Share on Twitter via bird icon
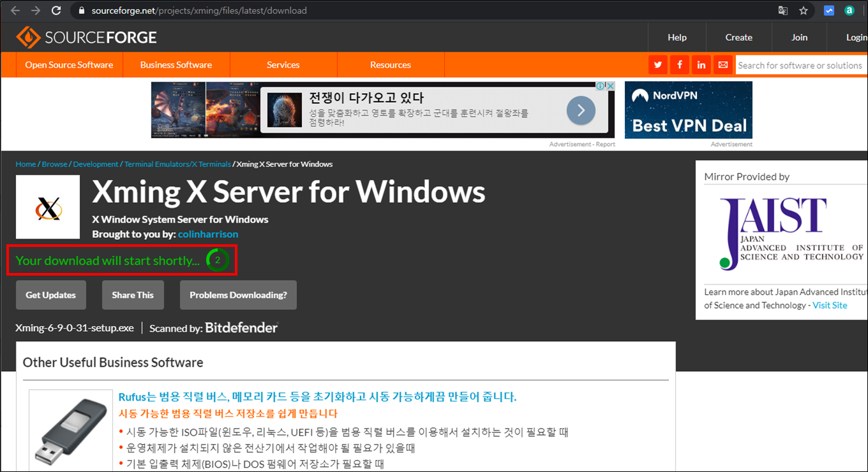This screenshot has height=472, width=868. pos(658,65)
